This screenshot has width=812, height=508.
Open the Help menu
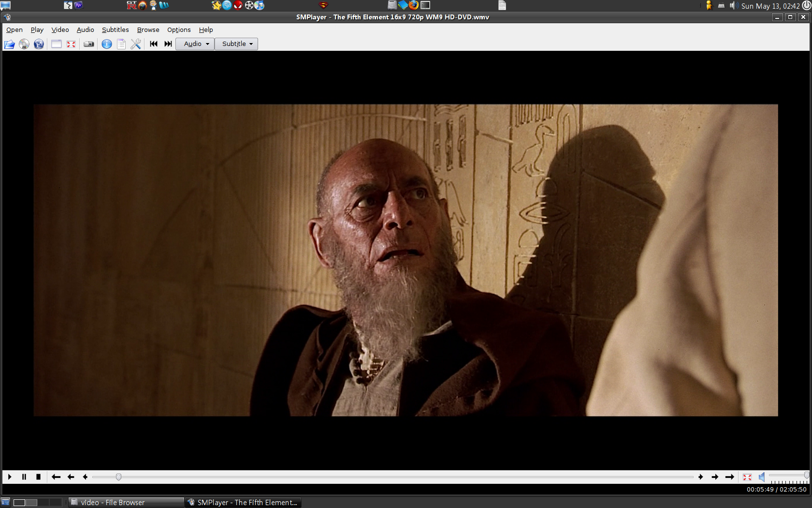[x=206, y=30]
